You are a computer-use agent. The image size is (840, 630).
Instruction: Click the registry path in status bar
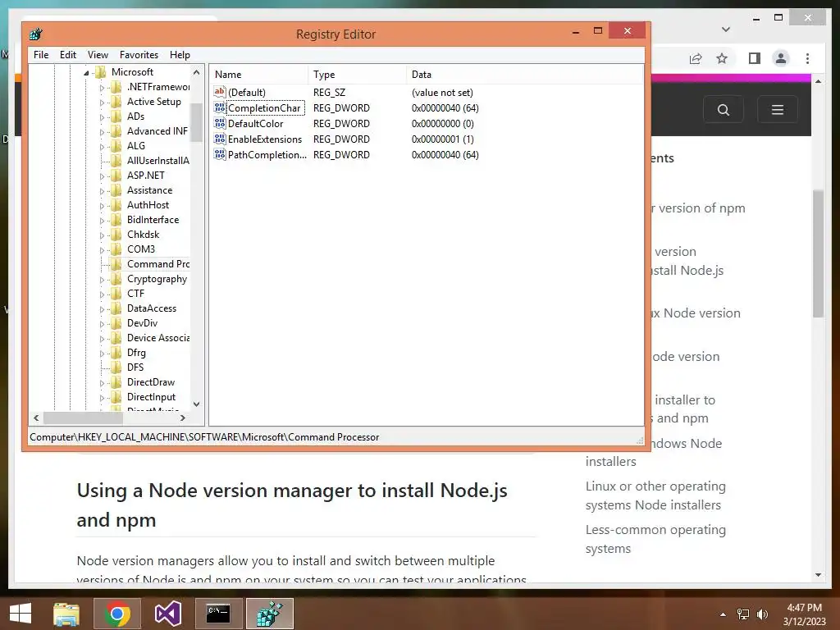click(204, 437)
